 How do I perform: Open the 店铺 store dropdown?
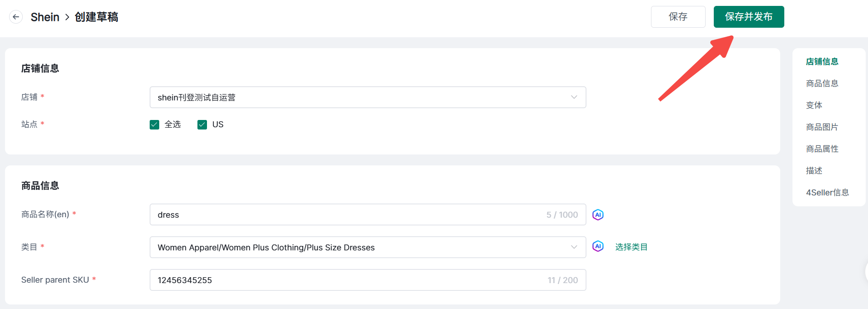point(368,97)
